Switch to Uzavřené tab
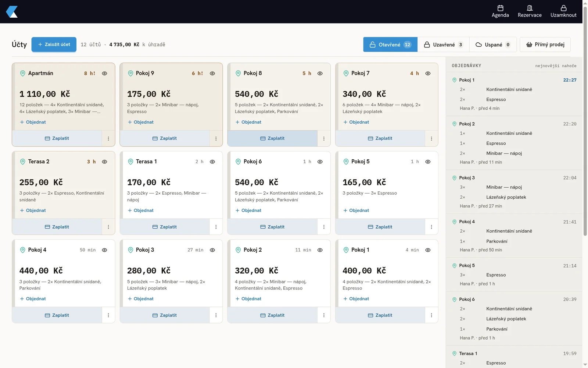Screen dimensions: 588x368 443,45
